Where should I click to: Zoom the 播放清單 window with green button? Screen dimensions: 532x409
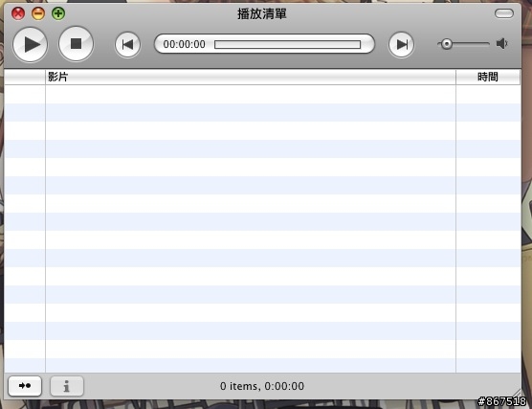pos(58,13)
